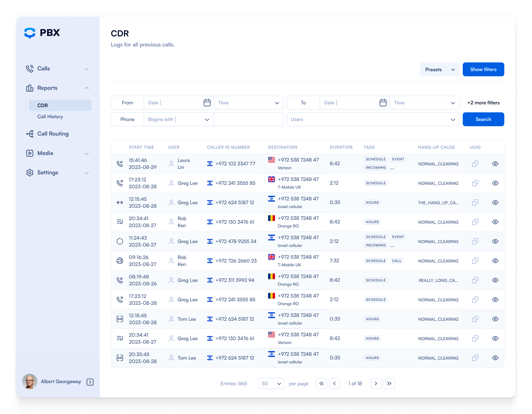Open the Settings menu item
The image size is (532, 414).
tap(48, 173)
